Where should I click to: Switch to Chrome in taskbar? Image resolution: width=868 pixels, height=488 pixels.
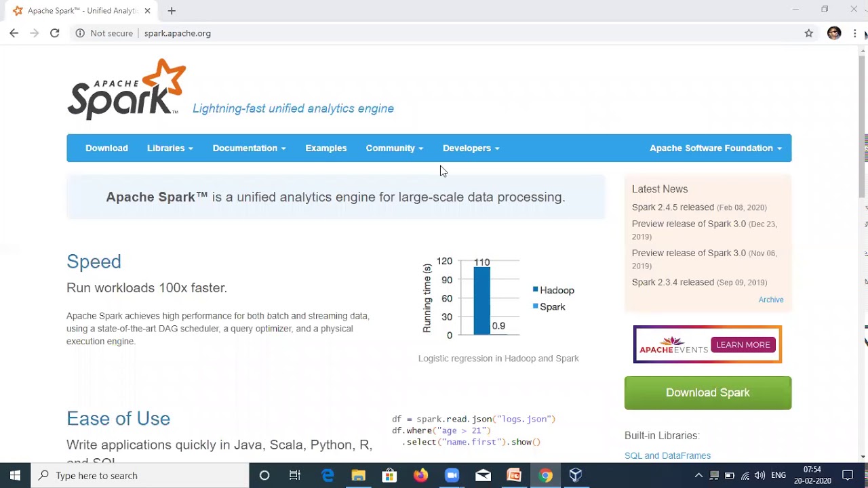545,475
